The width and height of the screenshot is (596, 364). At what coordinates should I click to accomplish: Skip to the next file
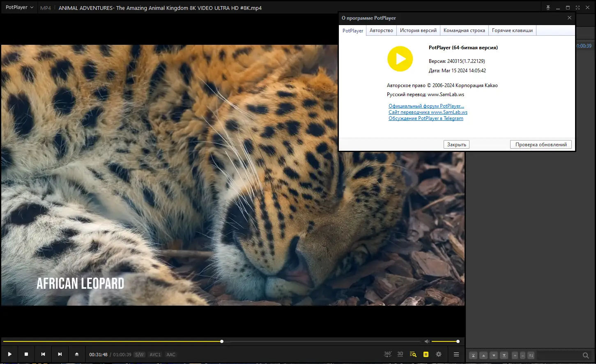click(60, 354)
